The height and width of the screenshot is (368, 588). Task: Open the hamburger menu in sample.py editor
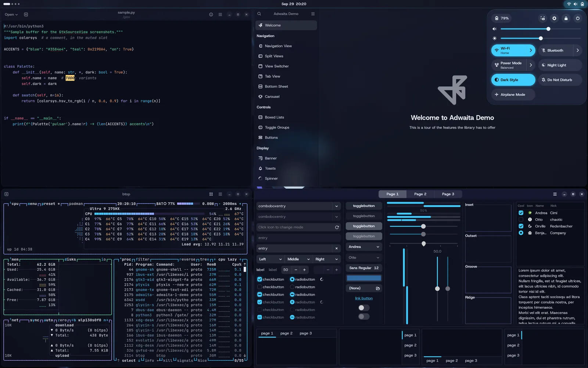tap(220, 15)
